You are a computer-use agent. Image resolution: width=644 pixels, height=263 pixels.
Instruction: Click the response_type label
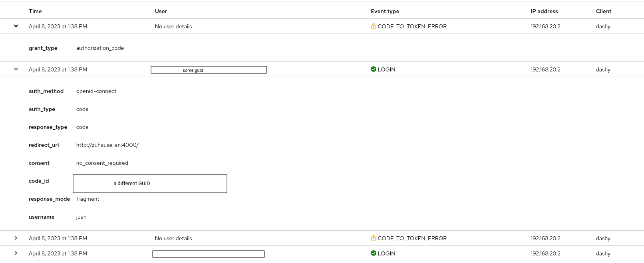(48, 127)
